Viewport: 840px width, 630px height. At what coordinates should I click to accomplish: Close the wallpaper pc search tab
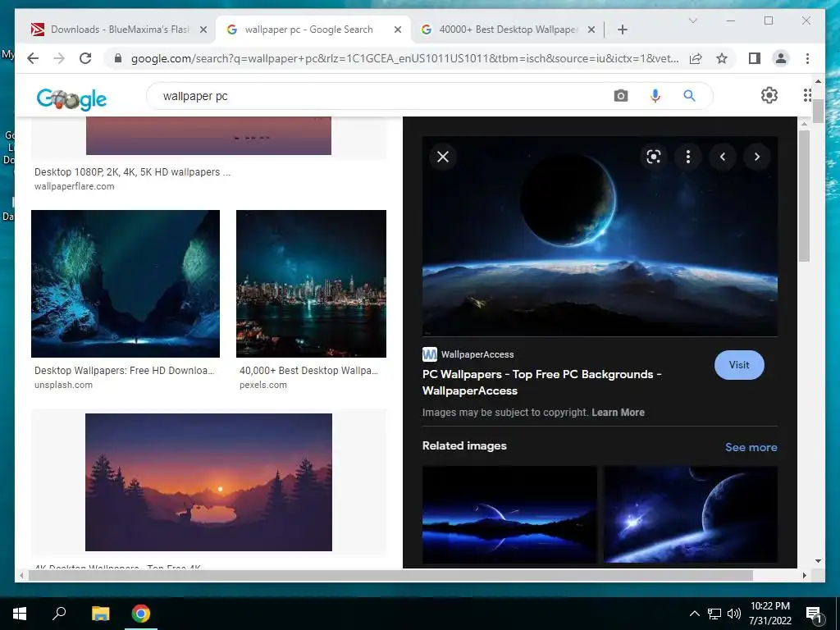398,30
